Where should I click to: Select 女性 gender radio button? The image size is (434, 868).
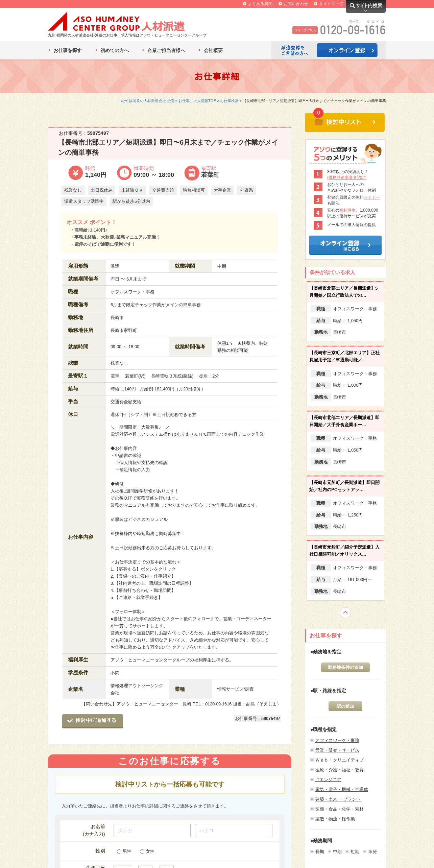tap(142, 852)
